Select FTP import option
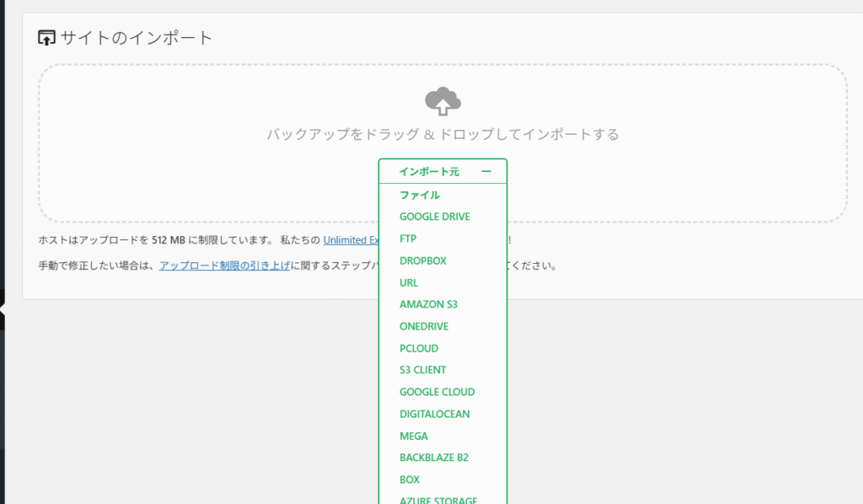Screen dimensions: 863x504 click(408, 239)
